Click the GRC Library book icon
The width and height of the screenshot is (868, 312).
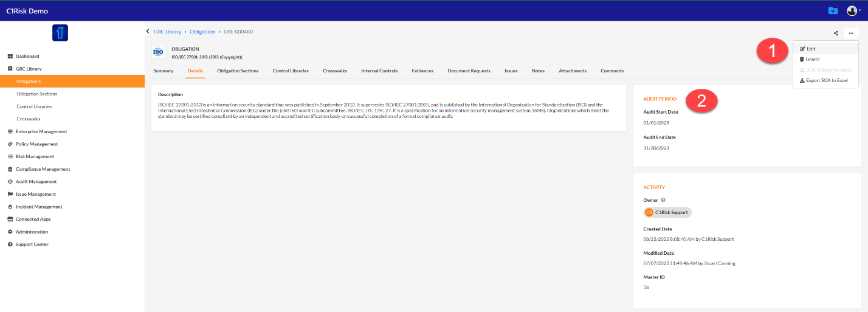click(10, 69)
